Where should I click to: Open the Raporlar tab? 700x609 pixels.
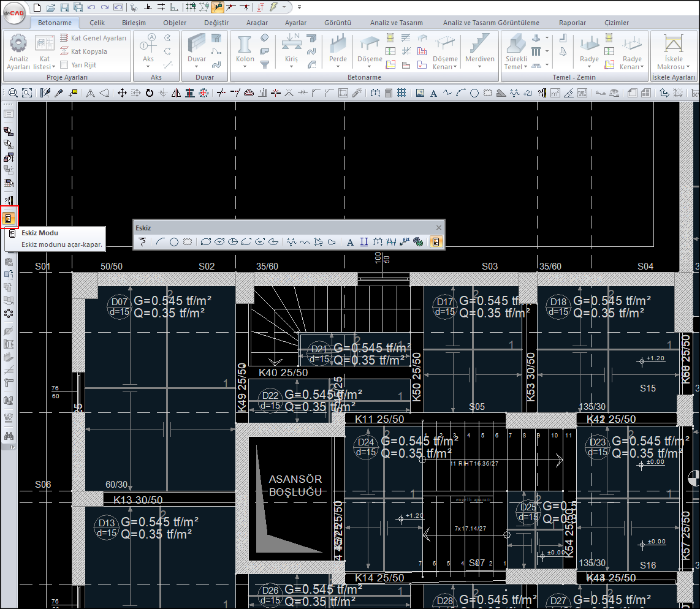[572, 23]
